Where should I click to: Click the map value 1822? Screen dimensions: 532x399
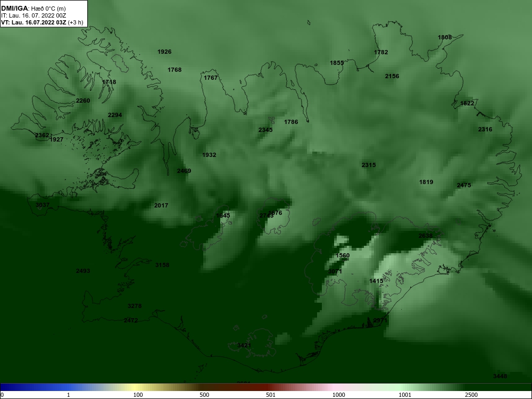[x=467, y=104]
